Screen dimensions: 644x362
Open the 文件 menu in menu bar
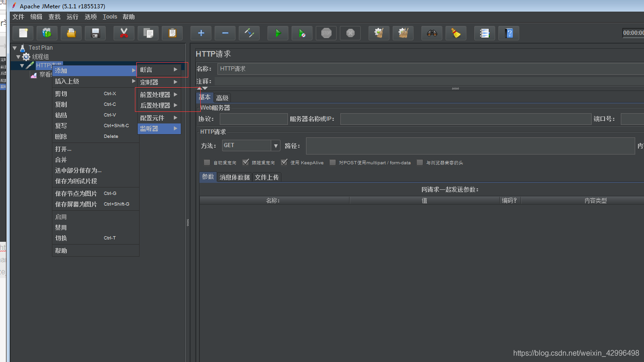18,17
